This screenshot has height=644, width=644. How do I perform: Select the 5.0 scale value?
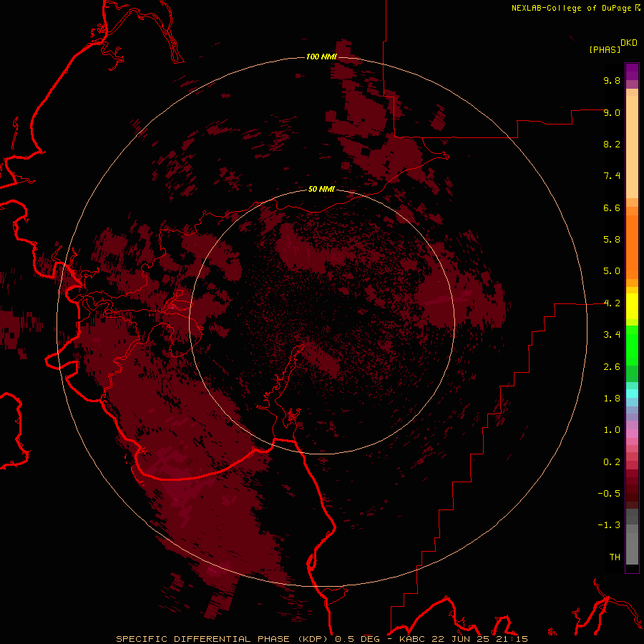(x=612, y=271)
